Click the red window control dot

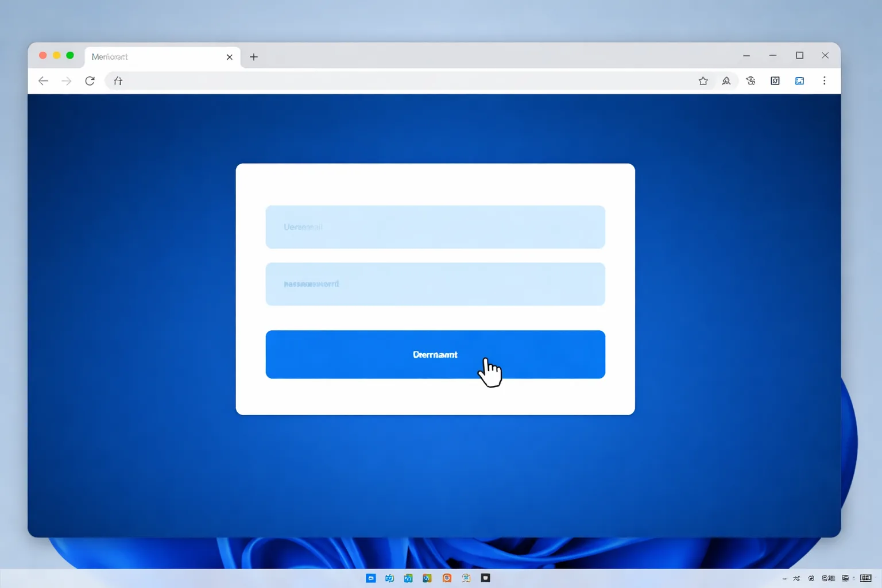coord(42,56)
